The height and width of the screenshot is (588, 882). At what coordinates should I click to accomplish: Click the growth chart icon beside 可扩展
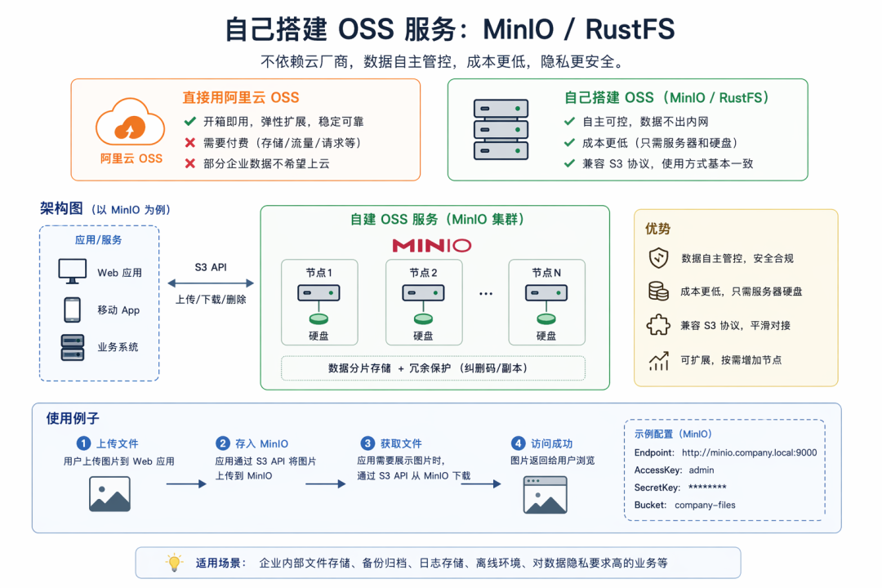coord(659,361)
